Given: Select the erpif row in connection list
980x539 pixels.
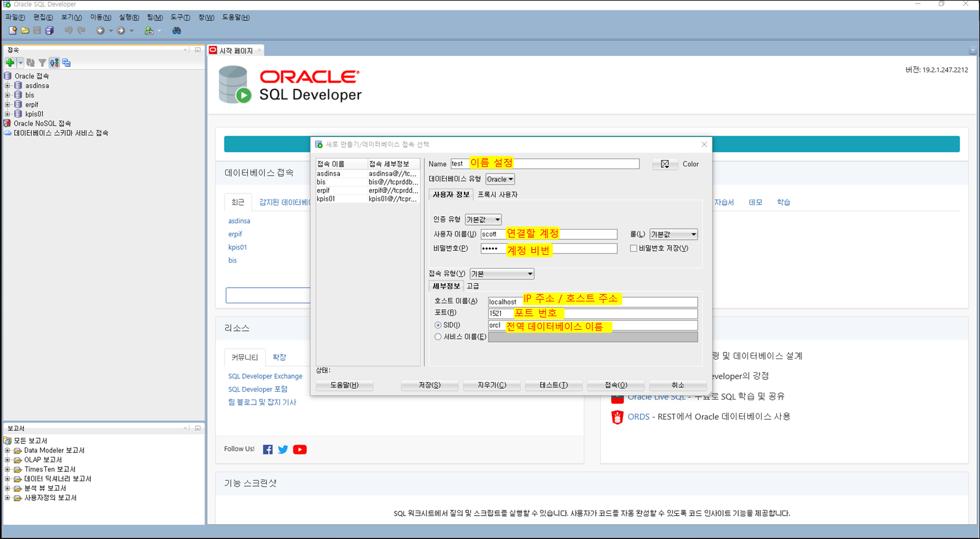Looking at the screenshot, I should [x=368, y=190].
